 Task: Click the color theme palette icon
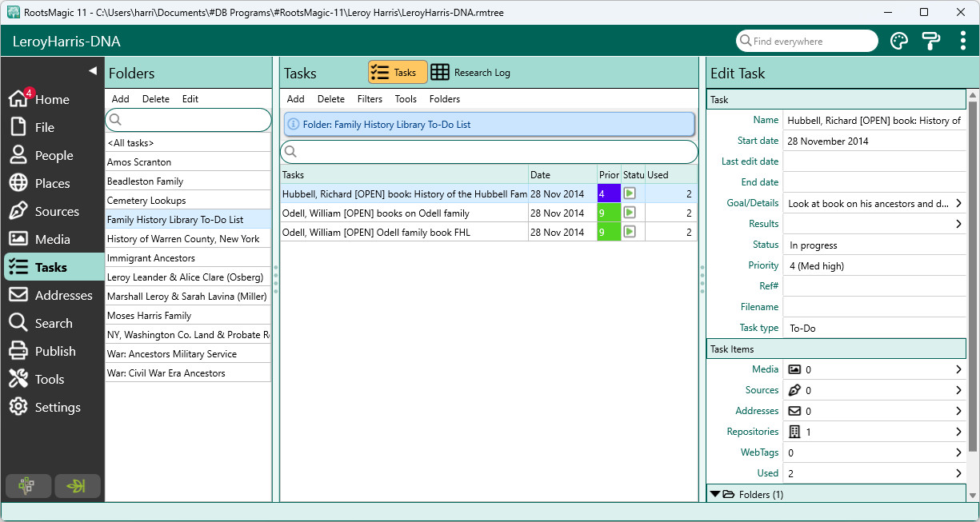(x=899, y=41)
